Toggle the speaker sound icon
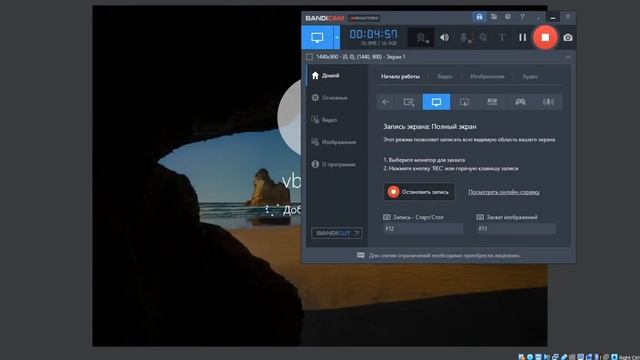Viewport: 640px width, 360px height. tap(444, 38)
